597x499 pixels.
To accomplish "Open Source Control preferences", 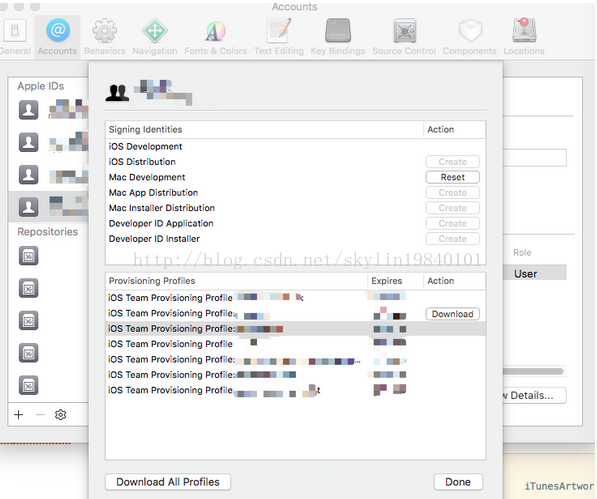I will [404, 37].
